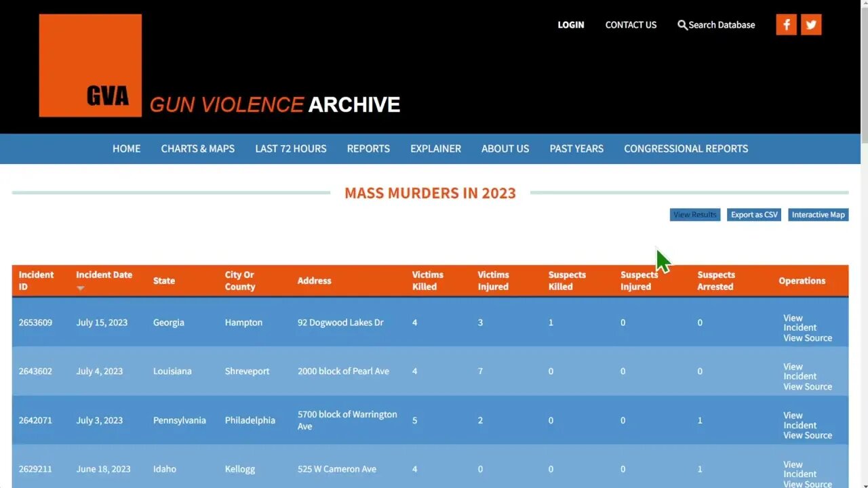868x488 pixels.
Task: Open CHARTS & MAPS menu
Action: click(x=198, y=148)
